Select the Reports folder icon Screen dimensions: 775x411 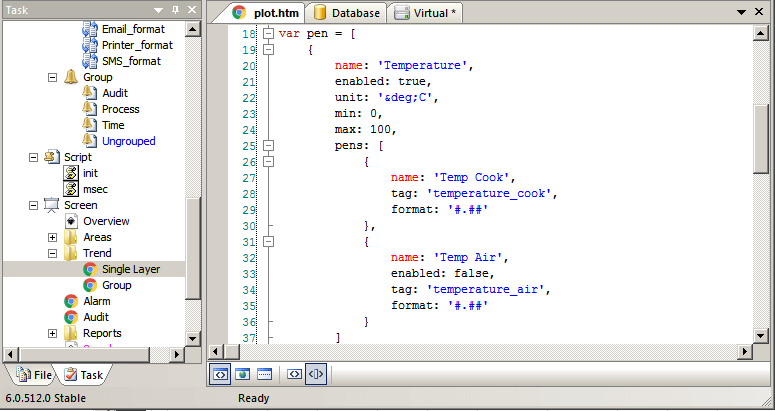click(x=71, y=333)
